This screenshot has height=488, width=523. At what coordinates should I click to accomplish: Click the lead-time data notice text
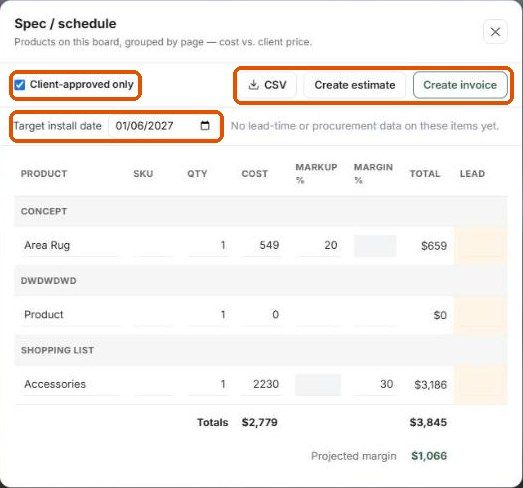[365, 126]
